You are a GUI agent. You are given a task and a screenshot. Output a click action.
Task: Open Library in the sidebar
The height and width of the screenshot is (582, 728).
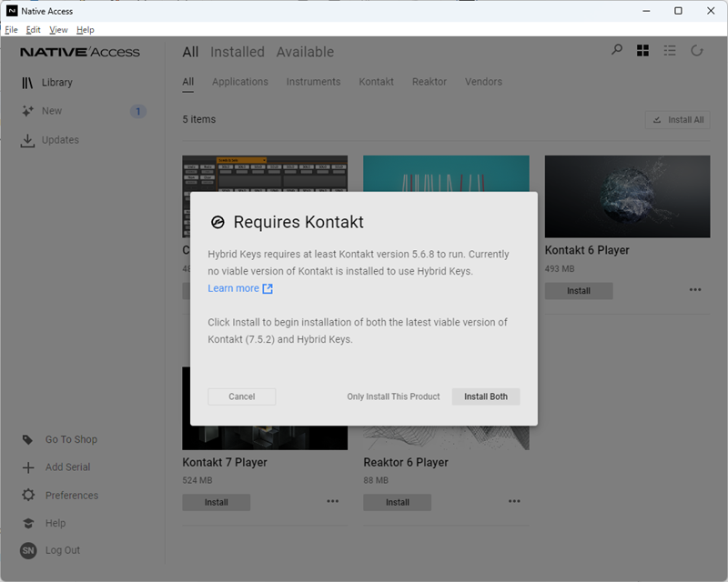57,83
